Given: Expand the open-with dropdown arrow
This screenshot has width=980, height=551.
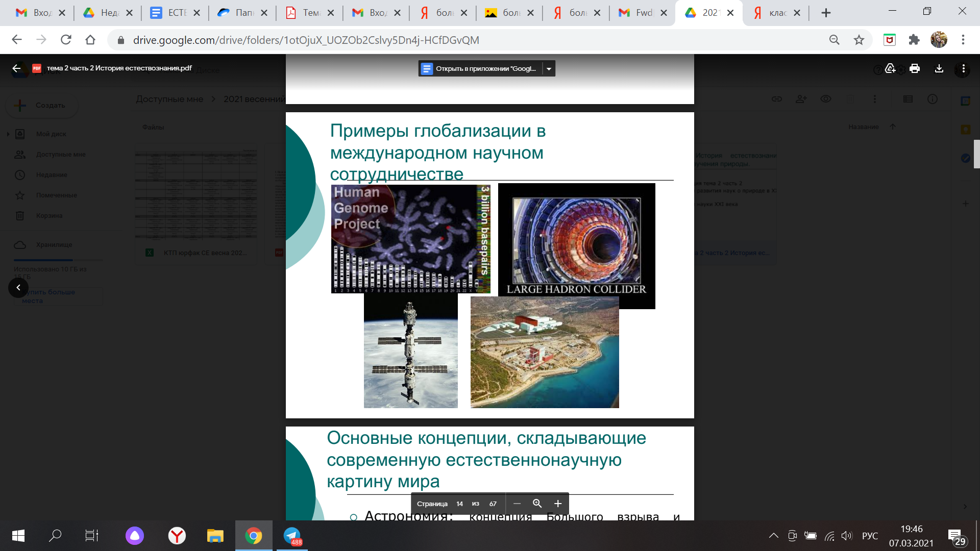Looking at the screenshot, I should [549, 68].
